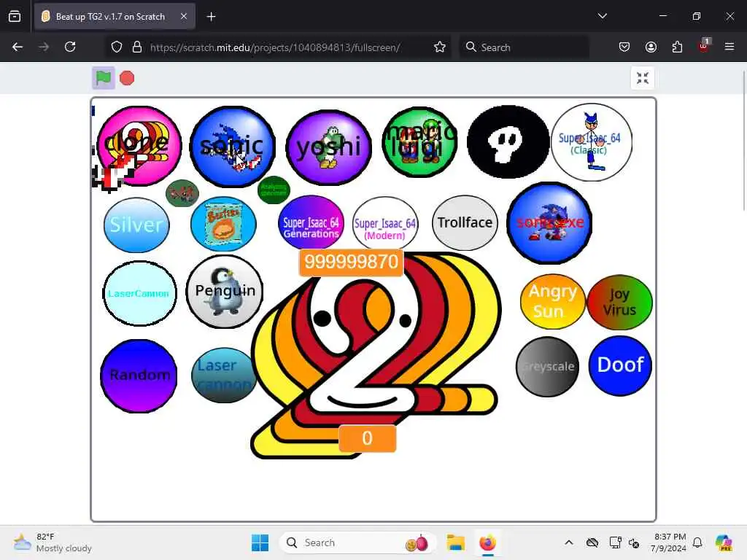
Task: Select the clone character circle
Action: [x=139, y=146]
